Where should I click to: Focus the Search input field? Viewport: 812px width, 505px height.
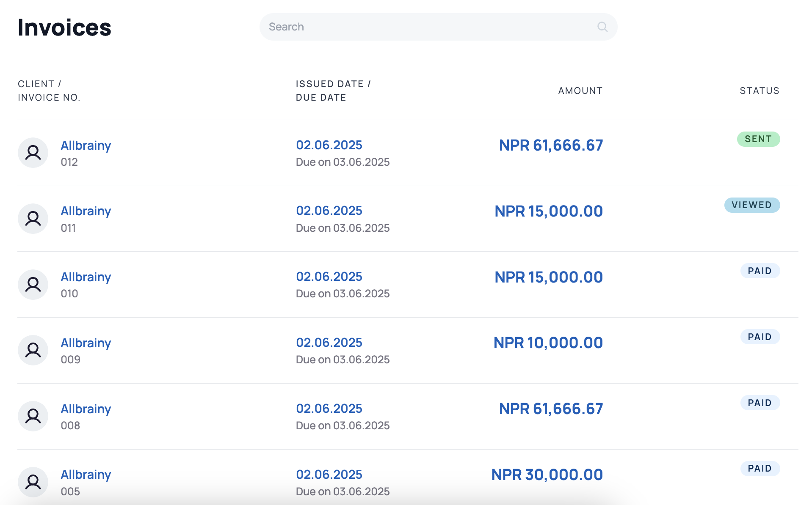(438, 27)
